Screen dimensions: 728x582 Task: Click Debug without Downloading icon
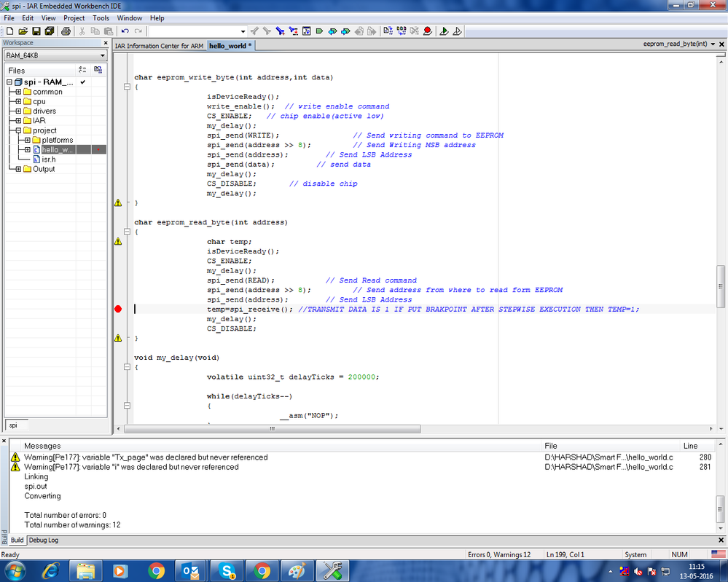click(x=457, y=31)
